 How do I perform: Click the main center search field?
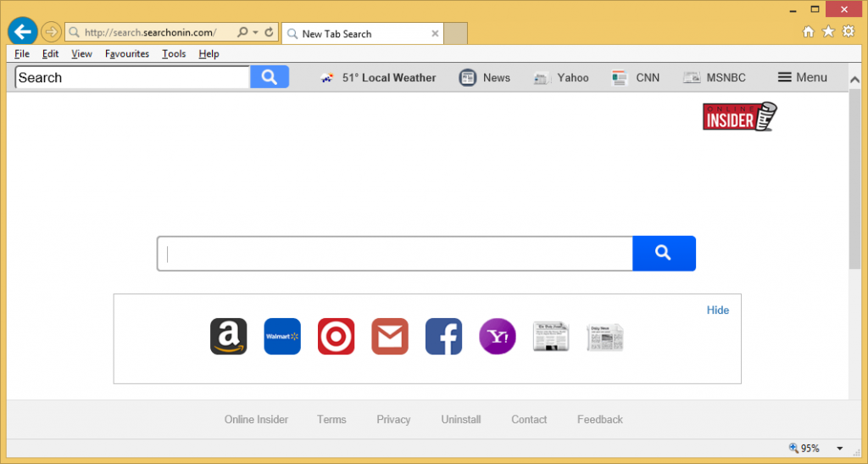(x=395, y=253)
